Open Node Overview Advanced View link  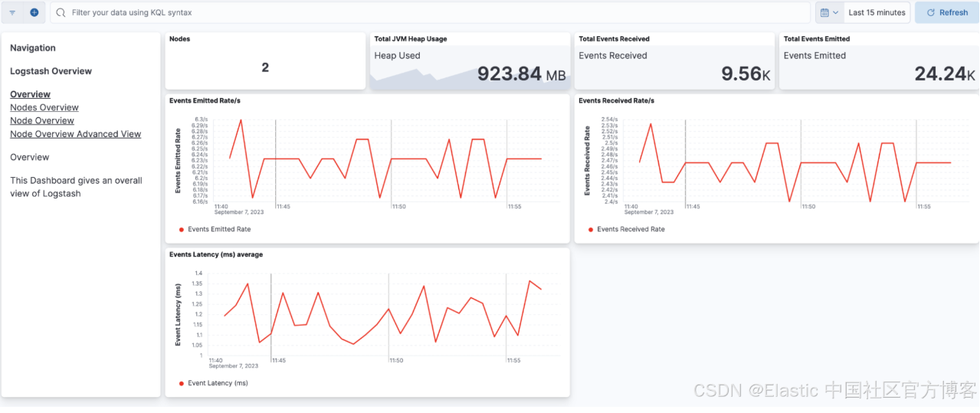[x=76, y=134]
